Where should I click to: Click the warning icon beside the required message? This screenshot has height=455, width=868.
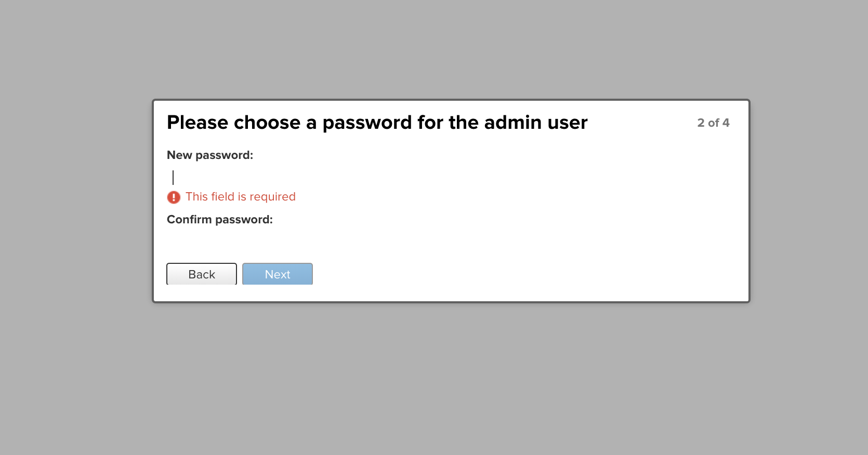point(174,197)
